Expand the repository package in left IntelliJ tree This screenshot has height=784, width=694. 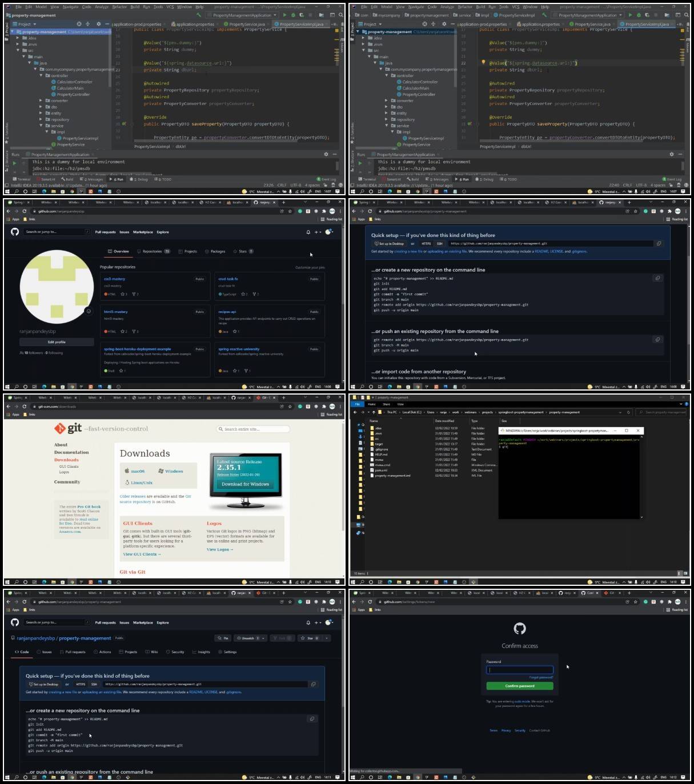pyautogui.click(x=41, y=119)
